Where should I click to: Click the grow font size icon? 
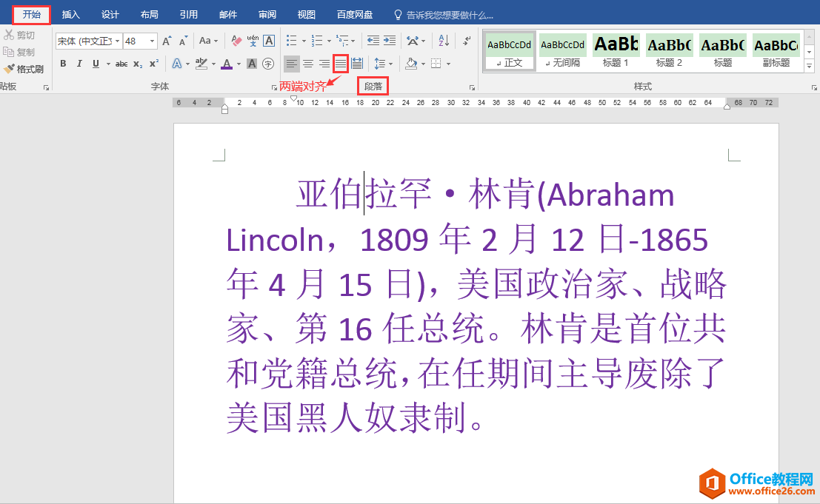tap(167, 41)
